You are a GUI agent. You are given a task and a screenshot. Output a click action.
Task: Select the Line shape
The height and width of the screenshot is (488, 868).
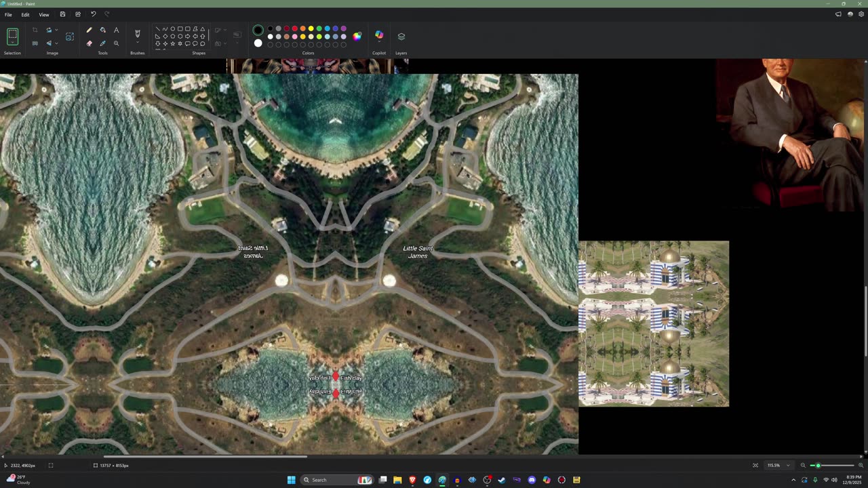(x=158, y=29)
